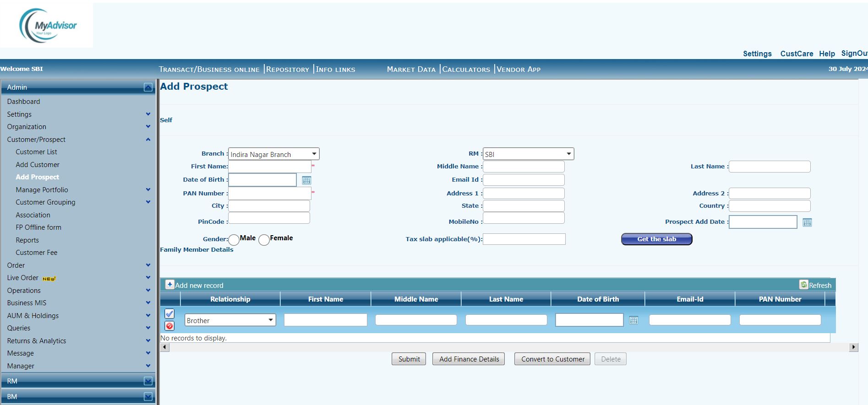868x405 pixels.
Task: Expand the Organization sidebar menu
Action: pyautogui.click(x=148, y=126)
